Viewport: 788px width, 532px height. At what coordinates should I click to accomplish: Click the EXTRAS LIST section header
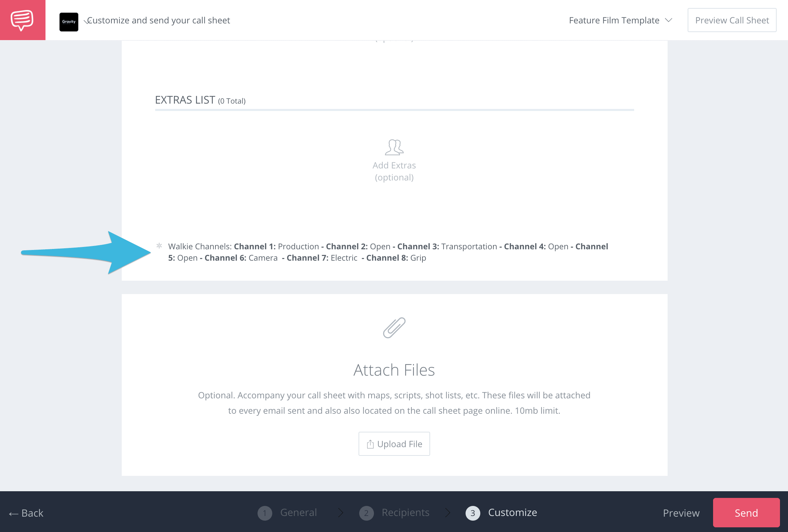[x=186, y=100]
